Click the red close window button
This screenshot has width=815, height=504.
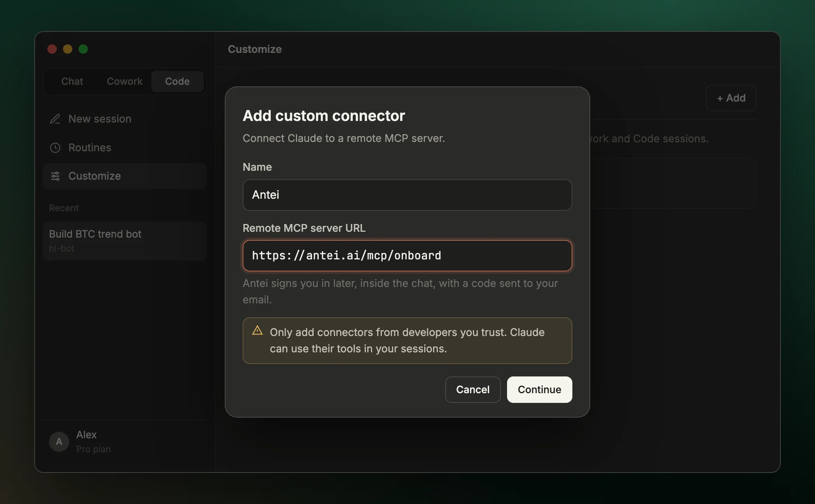[x=52, y=49]
